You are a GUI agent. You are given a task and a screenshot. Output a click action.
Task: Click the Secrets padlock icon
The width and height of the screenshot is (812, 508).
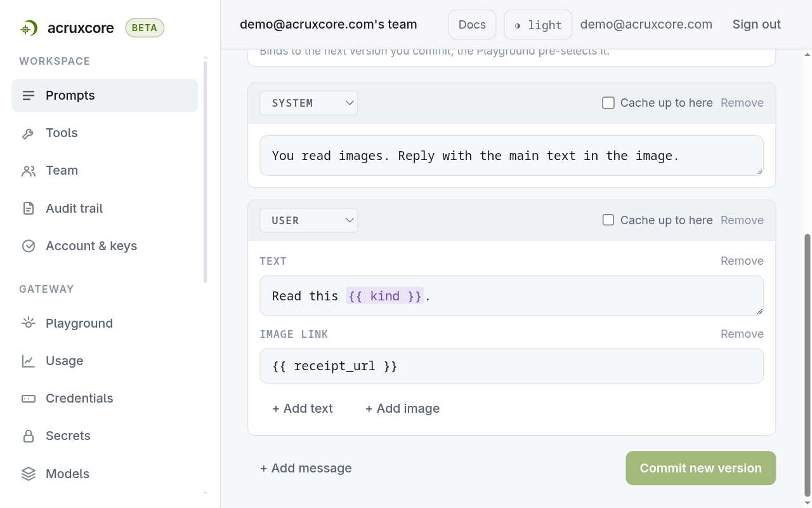[x=29, y=436]
